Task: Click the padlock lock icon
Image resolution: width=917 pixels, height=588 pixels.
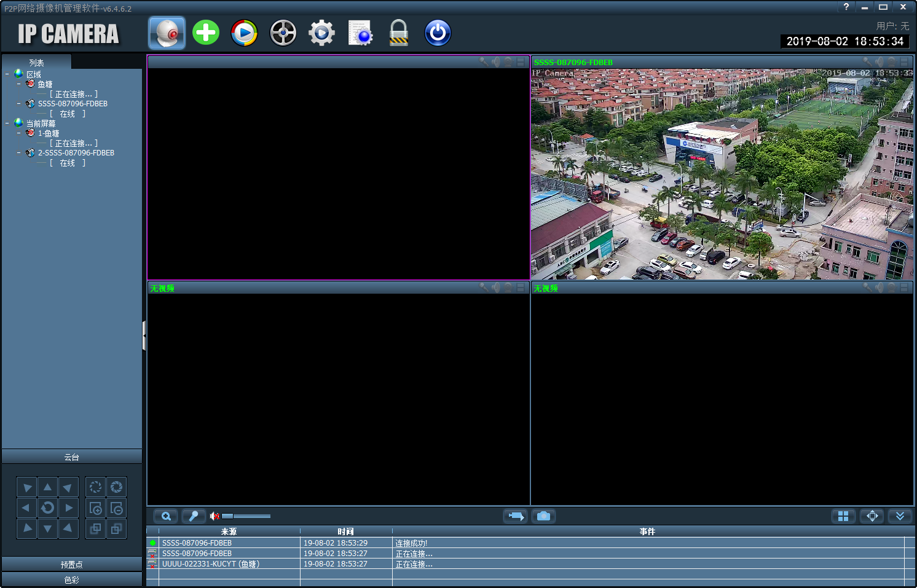Action: (399, 33)
